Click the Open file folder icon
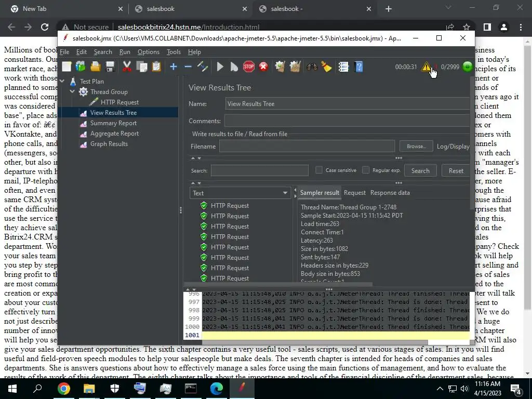Image resolution: width=532 pixels, height=399 pixels. point(96,66)
